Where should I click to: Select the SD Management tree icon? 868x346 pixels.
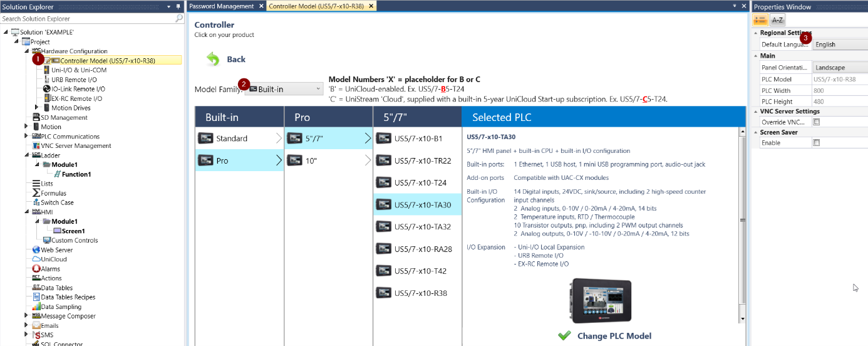click(x=36, y=117)
